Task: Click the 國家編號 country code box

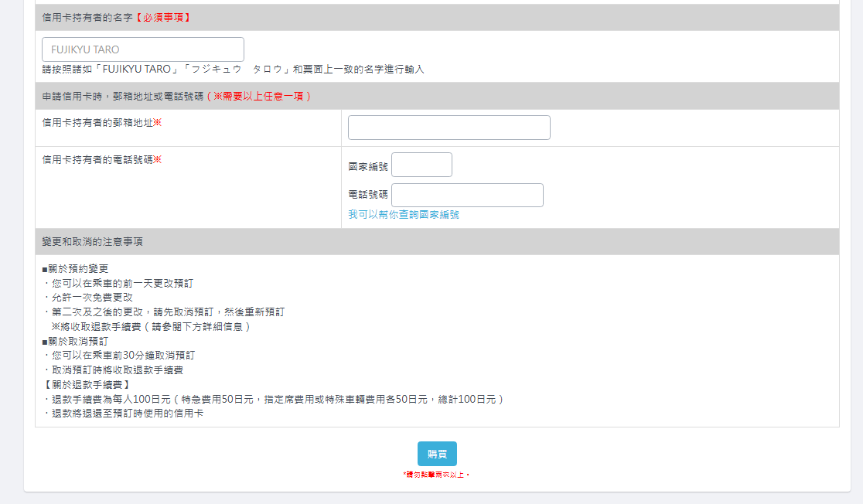Action: click(x=421, y=165)
